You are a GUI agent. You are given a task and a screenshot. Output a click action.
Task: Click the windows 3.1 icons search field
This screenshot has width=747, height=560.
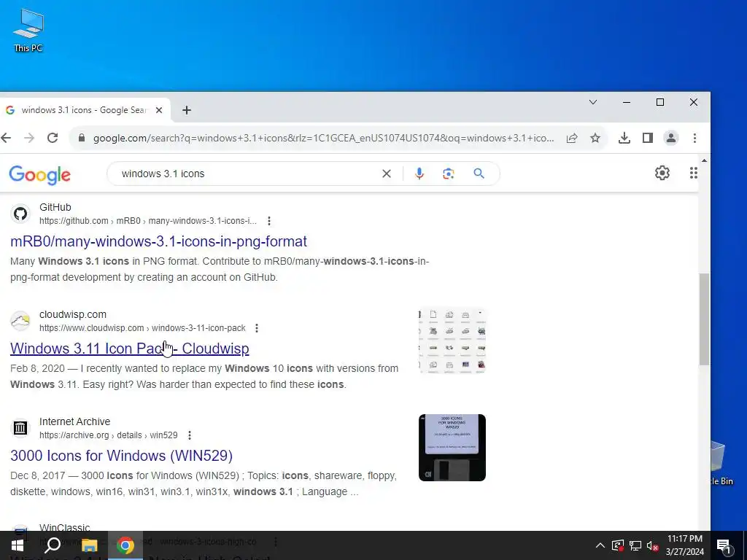point(248,174)
